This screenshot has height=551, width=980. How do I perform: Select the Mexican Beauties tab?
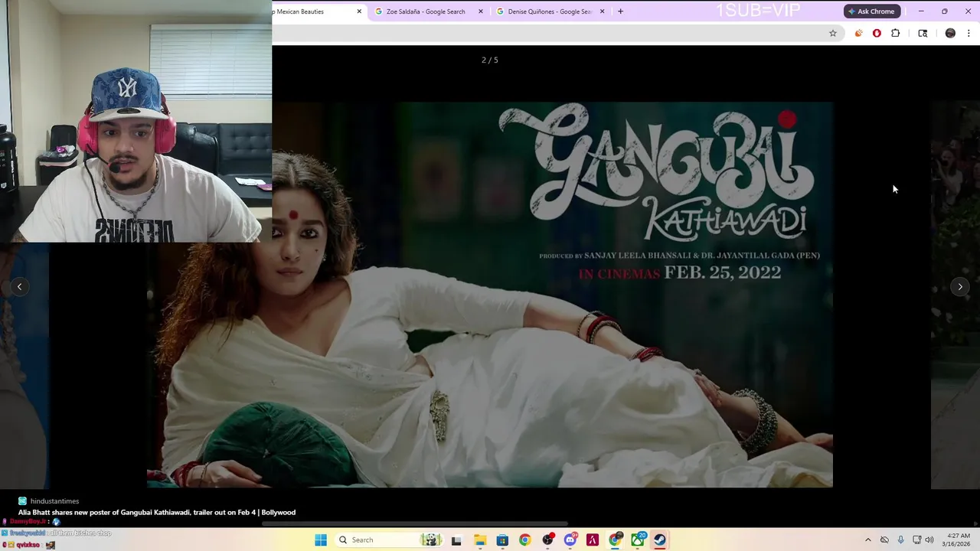pos(314,11)
